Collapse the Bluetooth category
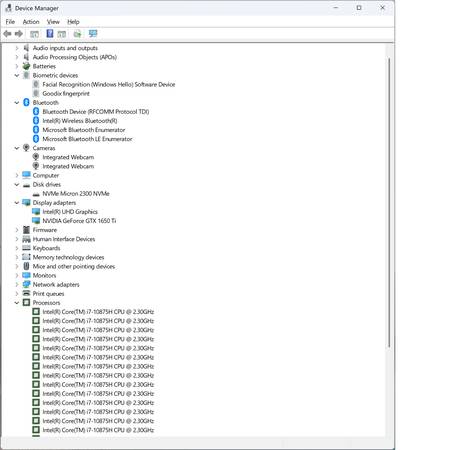The height and width of the screenshot is (450, 466). click(x=17, y=103)
